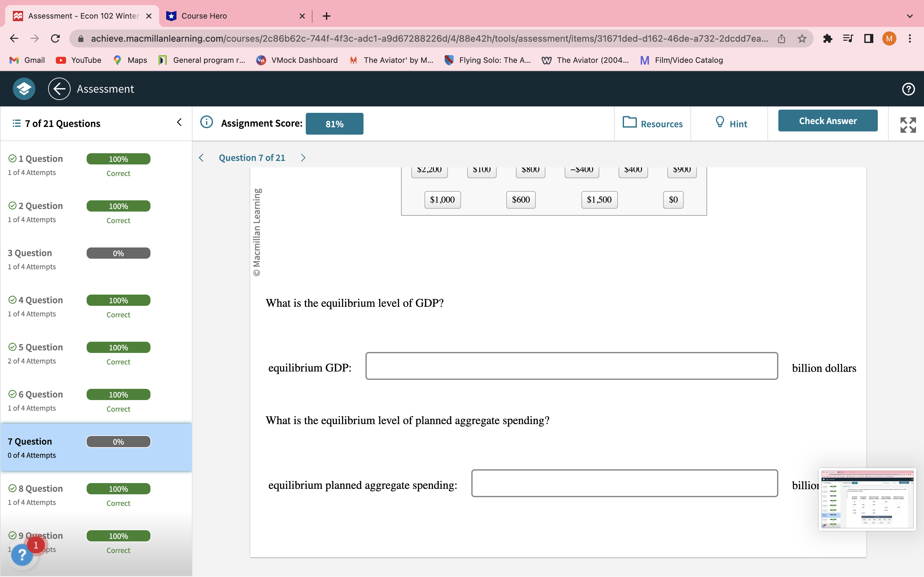The image size is (924, 577).
Task: Collapse the question sidebar chevron
Action: click(179, 122)
